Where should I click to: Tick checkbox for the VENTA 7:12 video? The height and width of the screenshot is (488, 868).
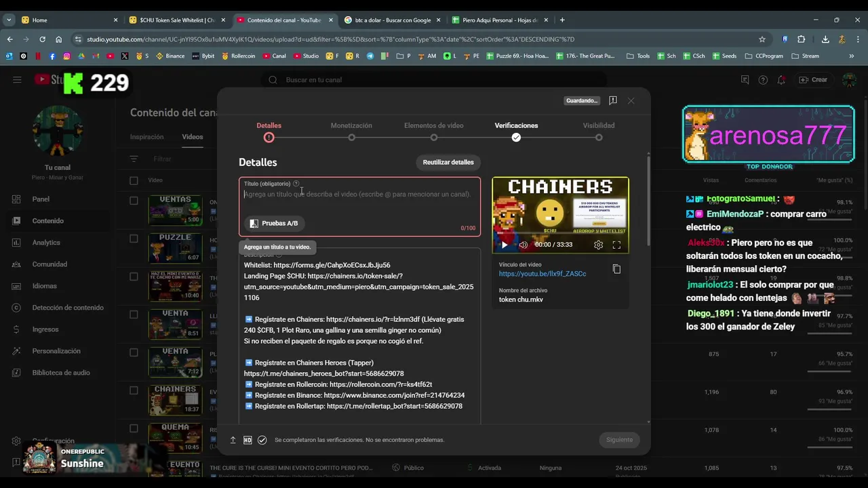coord(134,352)
